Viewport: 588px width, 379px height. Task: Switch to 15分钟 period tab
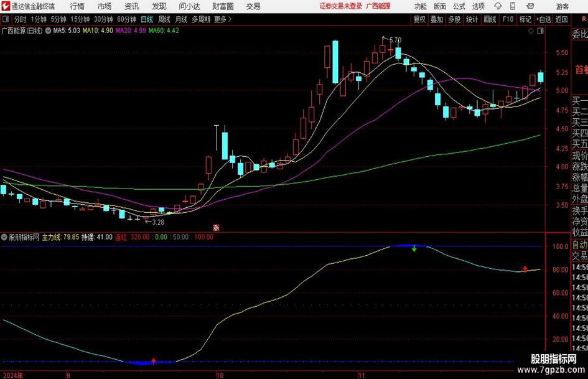click(80, 19)
